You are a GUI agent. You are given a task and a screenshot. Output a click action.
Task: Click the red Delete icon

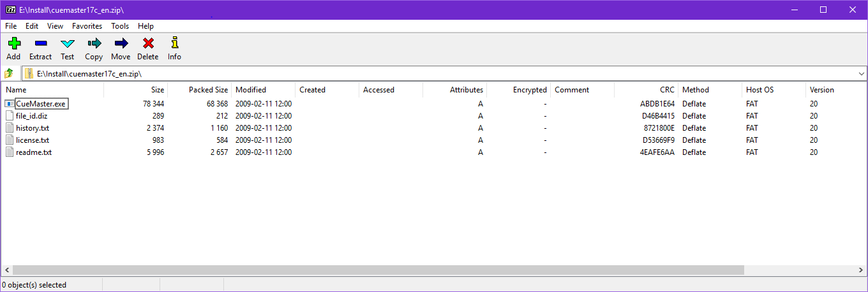tap(148, 43)
